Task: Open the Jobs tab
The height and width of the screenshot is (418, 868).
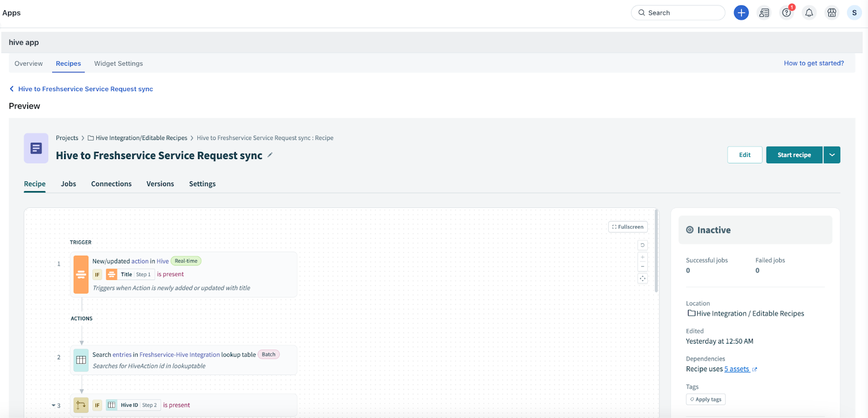Action: (x=68, y=184)
